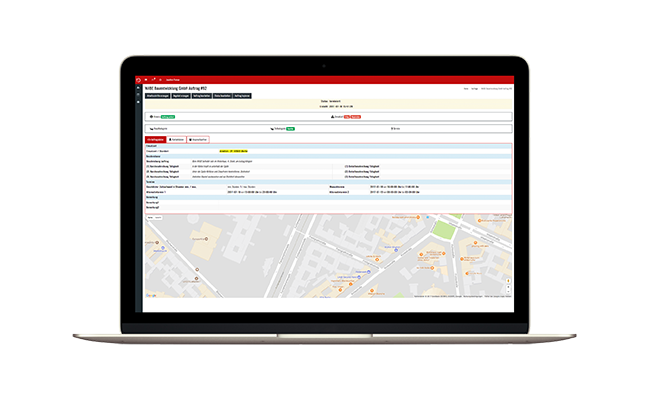The image size is (650, 400).
Task: Open the middle icon in the dark sidebar
Action: 138,95
